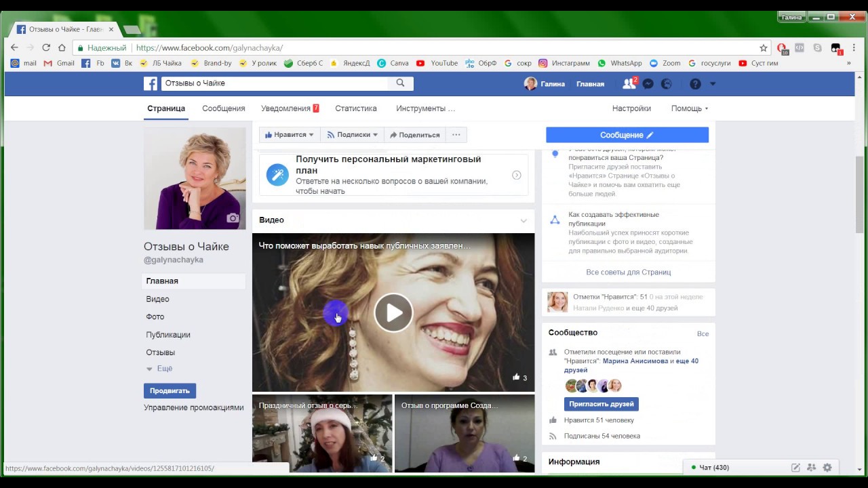Click the search magnifier icon
Viewport: 868px width, 488px height.
point(400,83)
